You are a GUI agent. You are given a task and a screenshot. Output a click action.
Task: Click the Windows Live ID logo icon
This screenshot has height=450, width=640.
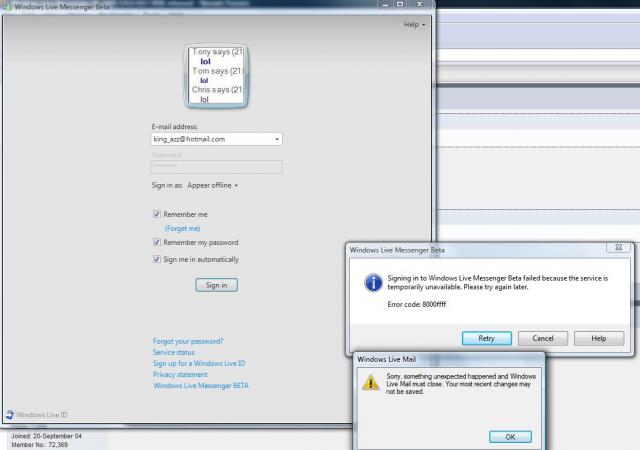click(10, 415)
